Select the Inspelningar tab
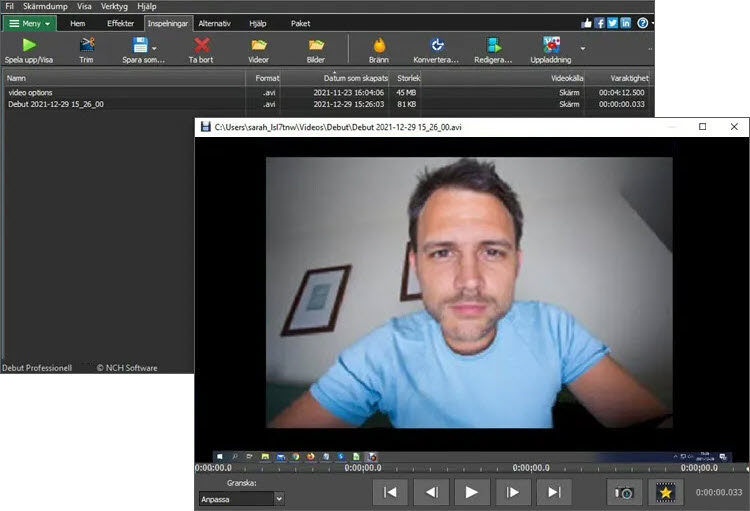Screen dimensions: 750x511 coord(168,23)
